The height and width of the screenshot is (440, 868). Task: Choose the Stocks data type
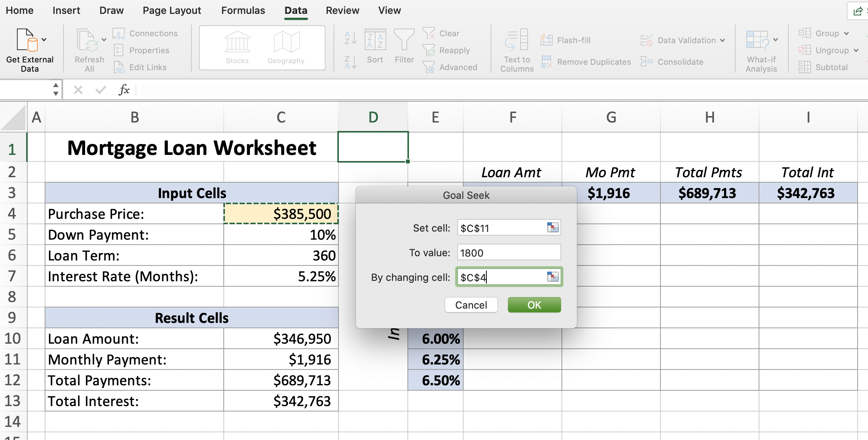tap(237, 47)
